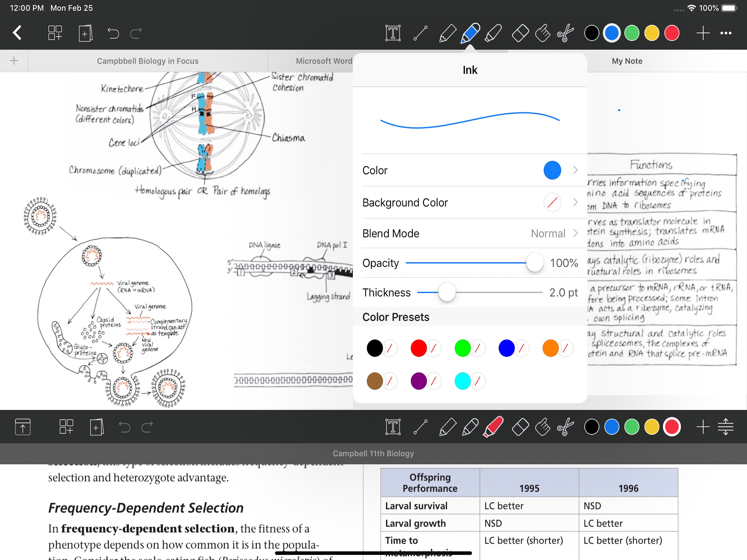Redo in the bottom toolbar

(x=147, y=427)
